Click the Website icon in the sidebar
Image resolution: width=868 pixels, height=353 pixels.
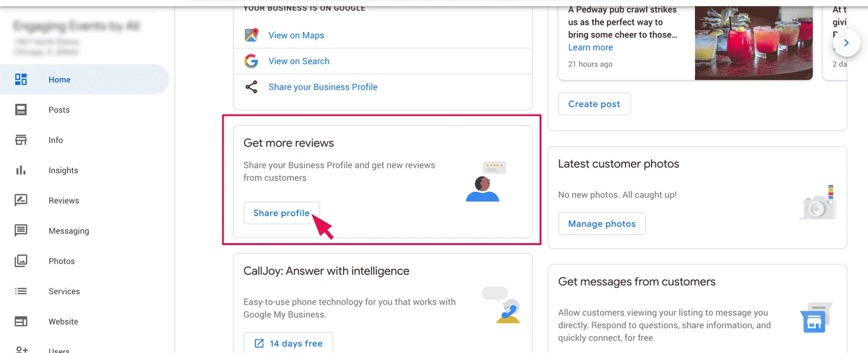pyautogui.click(x=21, y=321)
